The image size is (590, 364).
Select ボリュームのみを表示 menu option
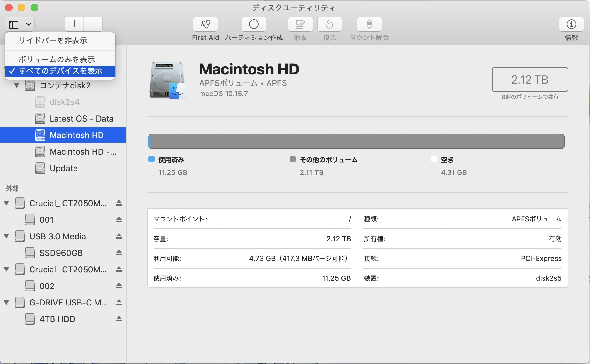[60, 59]
